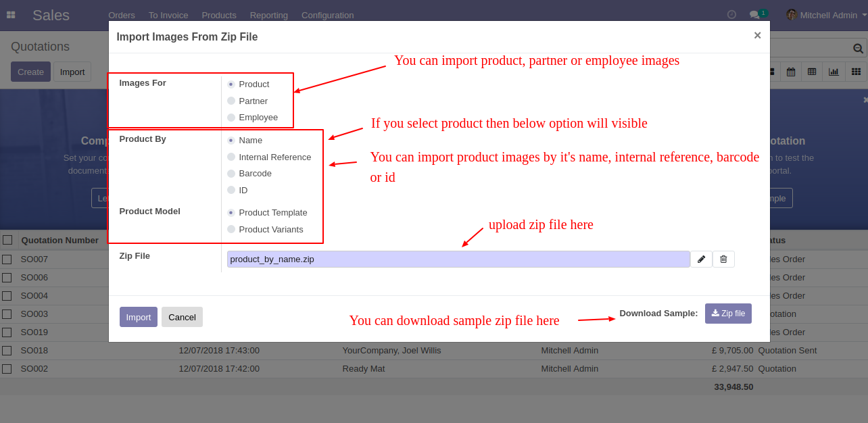This screenshot has height=423, width=868.
Task: Open the Reporting menu
Action: (269, 15)
